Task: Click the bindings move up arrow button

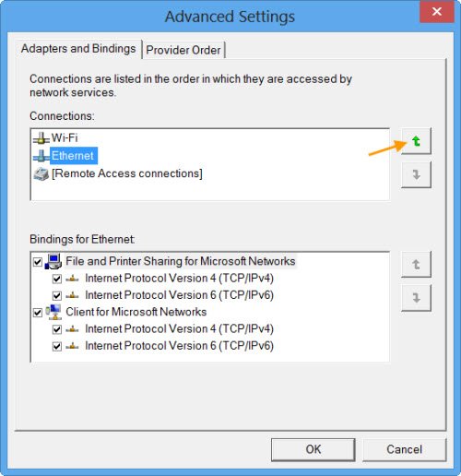Action: click(x=416, y=265)
